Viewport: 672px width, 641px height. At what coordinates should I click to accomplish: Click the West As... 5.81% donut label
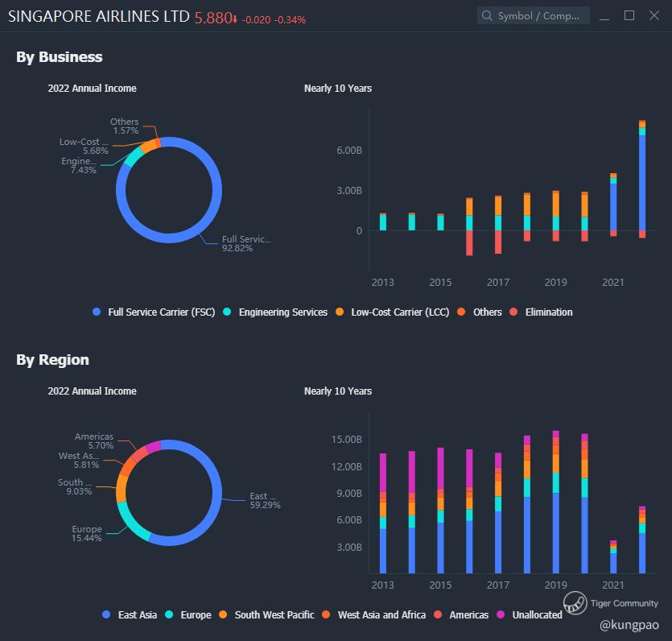(79, 460)
